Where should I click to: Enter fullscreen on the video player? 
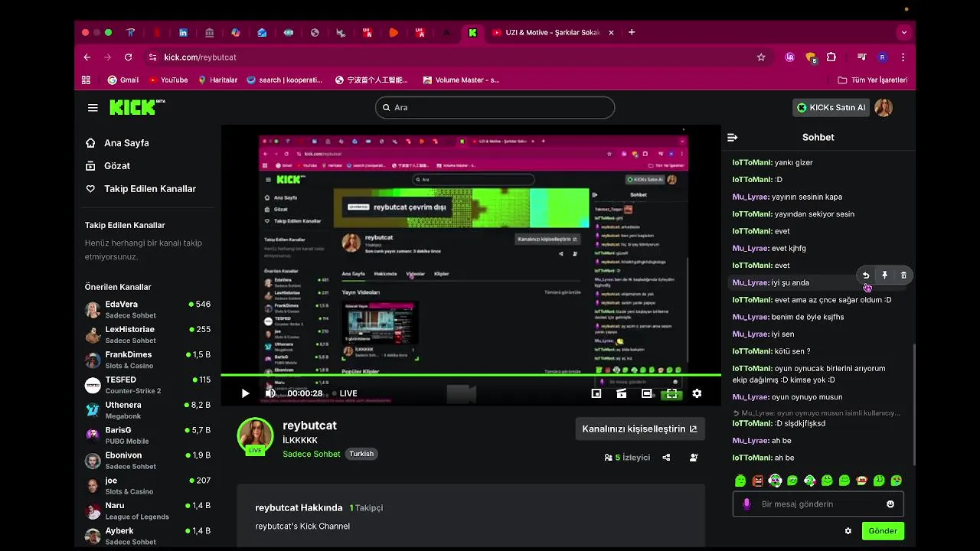pyautogui.click(x=671, y=393)
